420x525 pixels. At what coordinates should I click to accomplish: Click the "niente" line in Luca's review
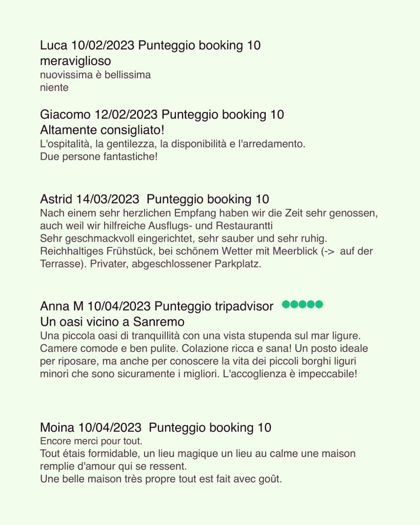[54, 87]
